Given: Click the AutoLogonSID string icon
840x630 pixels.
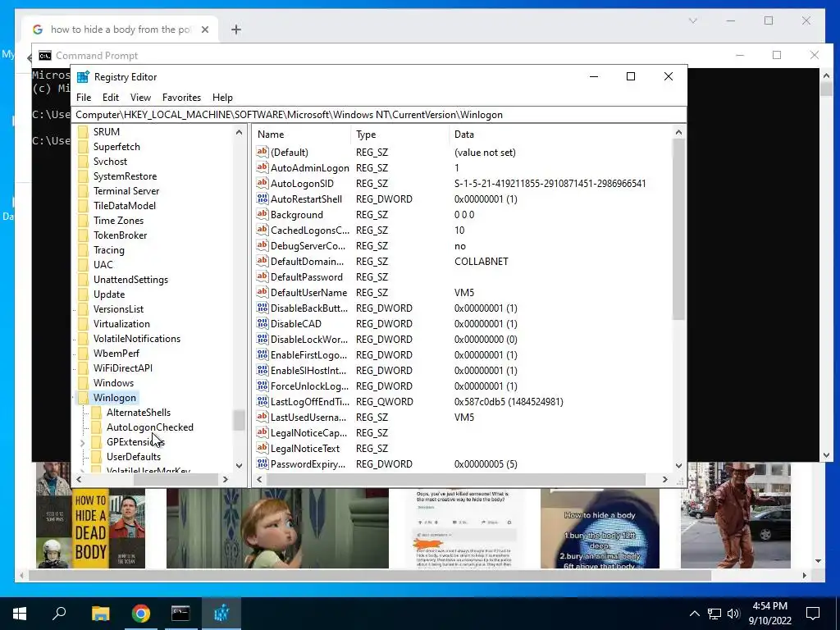Looking at the screenshot, I should pyautogui.click(x=262, y=183).
